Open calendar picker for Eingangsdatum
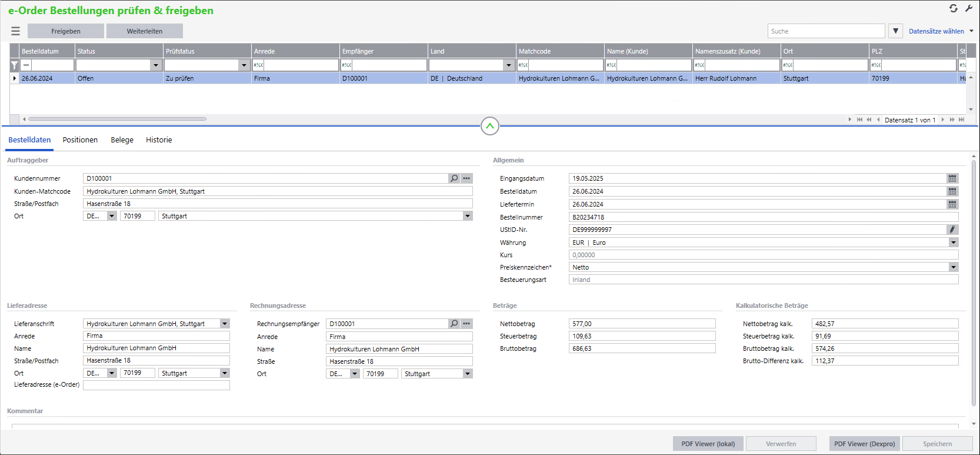 [952, 178]
